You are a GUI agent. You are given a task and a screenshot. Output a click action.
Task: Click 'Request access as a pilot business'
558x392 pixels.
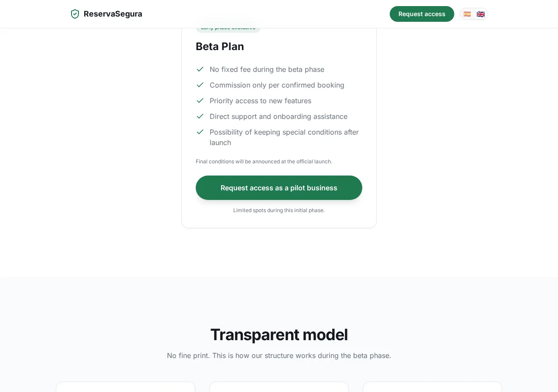point(279,188)
